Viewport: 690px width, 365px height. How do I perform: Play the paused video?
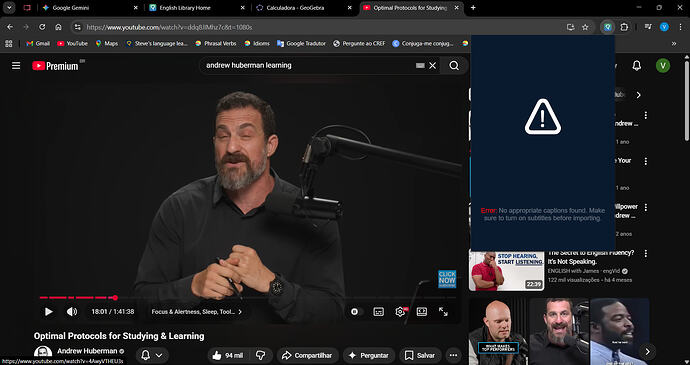tap(48, 312)
